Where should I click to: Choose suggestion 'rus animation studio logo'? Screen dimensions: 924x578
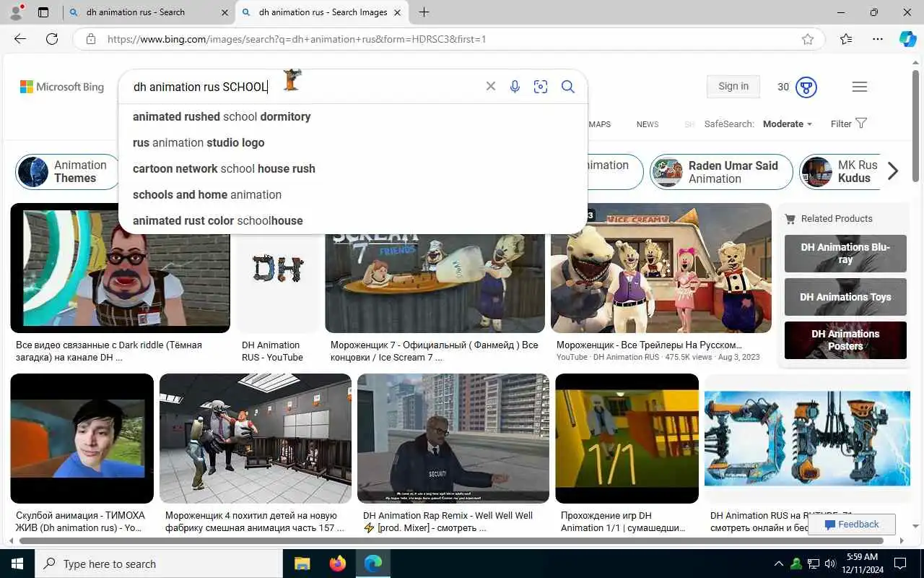[353, 142]
